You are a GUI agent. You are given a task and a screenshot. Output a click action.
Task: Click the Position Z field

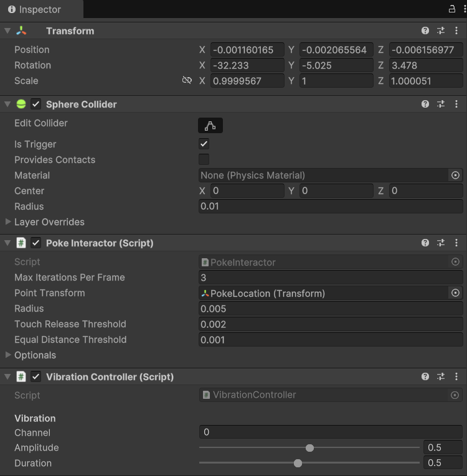pyautogui.click(x=426, y=50)
